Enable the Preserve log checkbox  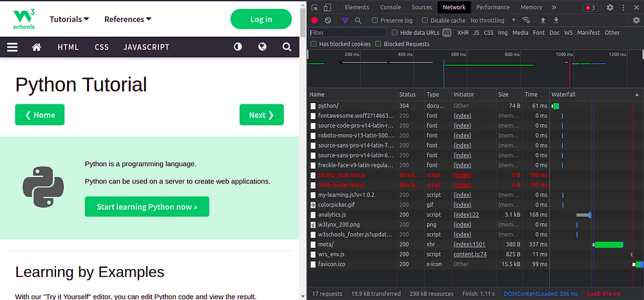[x=375, y=20]
